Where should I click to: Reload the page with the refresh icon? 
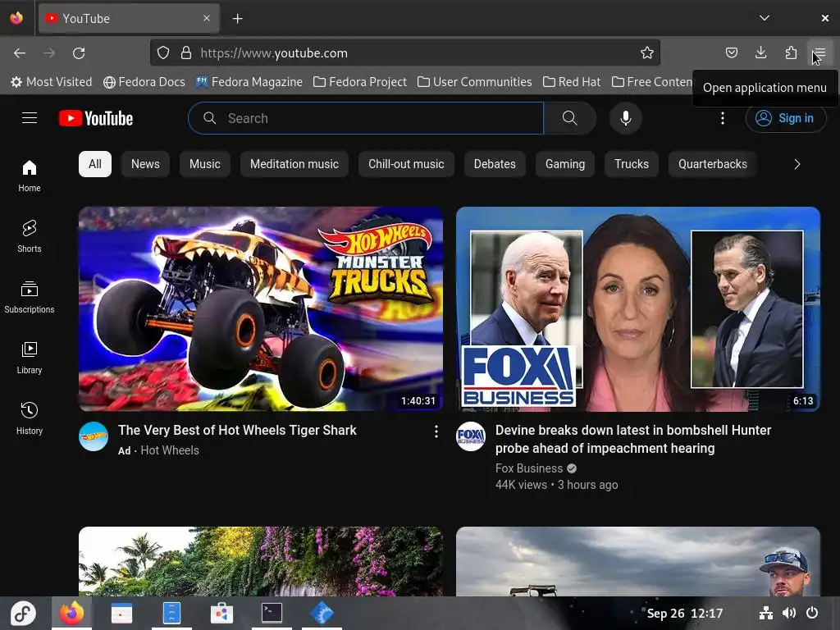tap(79, 53)
